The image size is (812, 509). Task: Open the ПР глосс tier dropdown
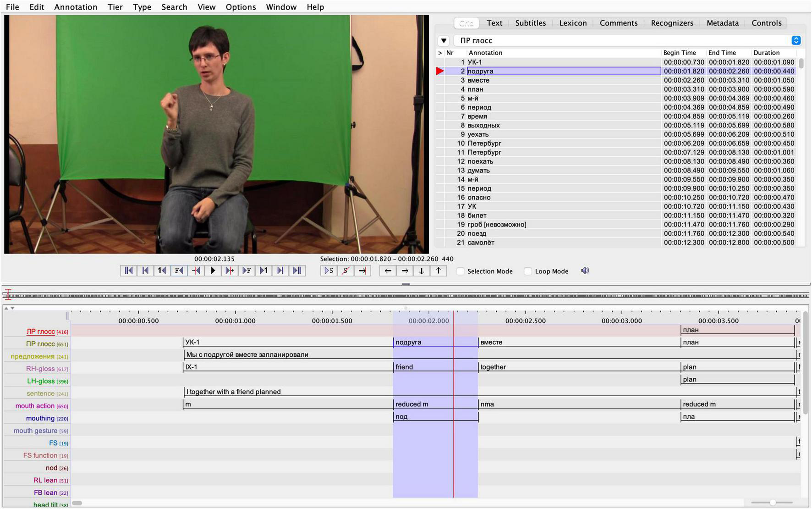[x=796, y=40]
